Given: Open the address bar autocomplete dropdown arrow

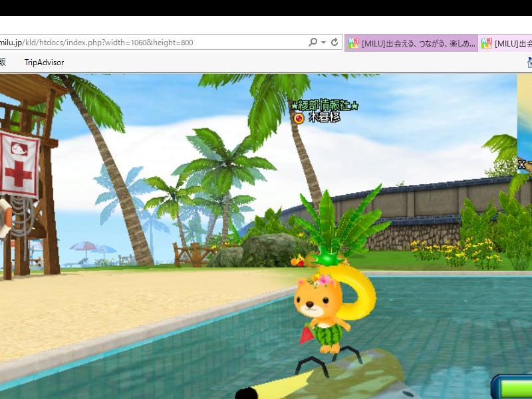Looking at the screenshot, I should pos(323,43).
